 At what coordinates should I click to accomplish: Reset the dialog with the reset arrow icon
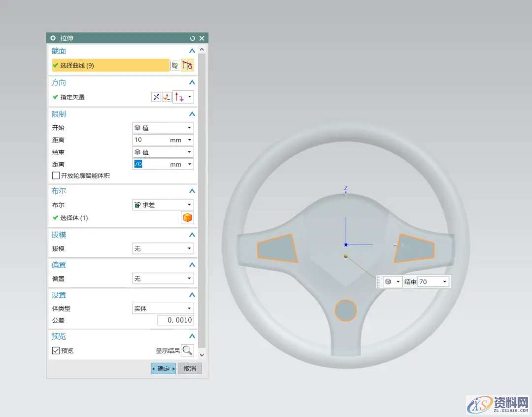192,38
